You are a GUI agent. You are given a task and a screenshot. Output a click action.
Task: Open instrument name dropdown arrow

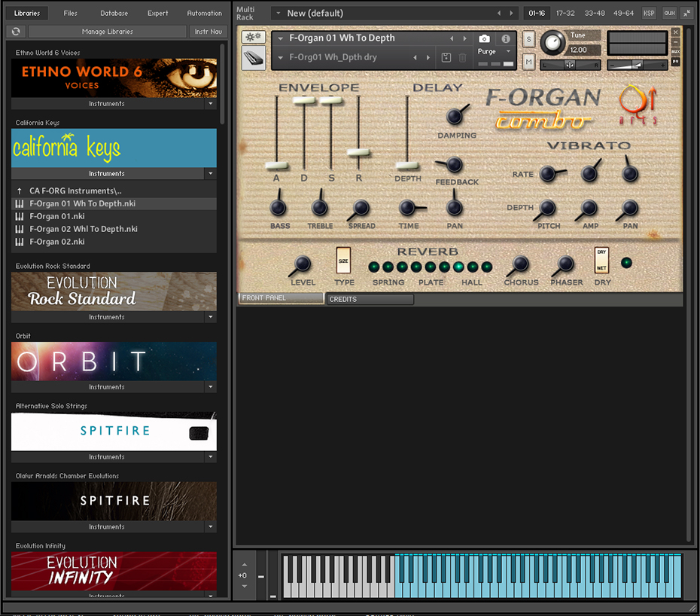[280, 38]
